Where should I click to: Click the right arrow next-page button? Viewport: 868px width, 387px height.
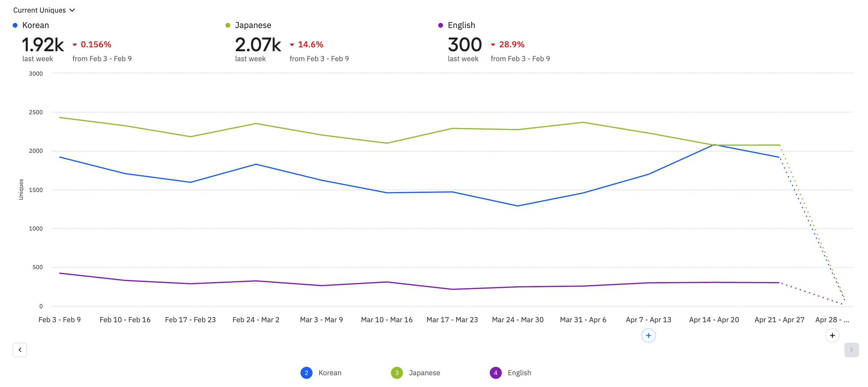[851, 350]
